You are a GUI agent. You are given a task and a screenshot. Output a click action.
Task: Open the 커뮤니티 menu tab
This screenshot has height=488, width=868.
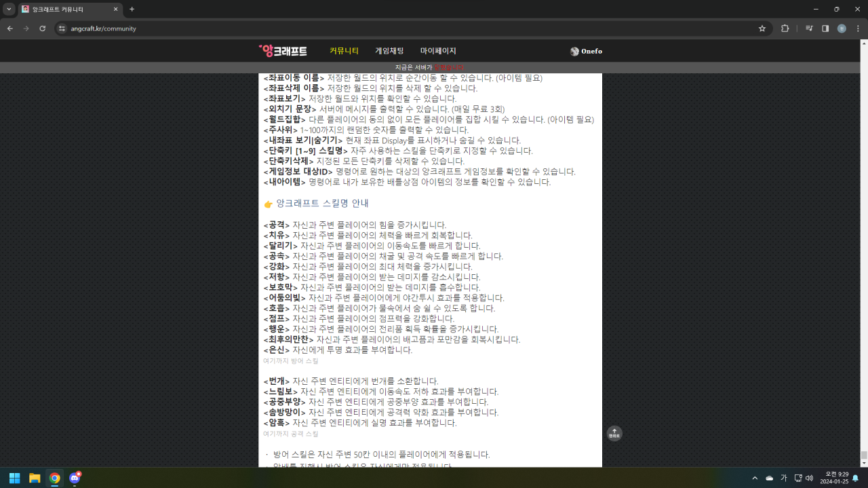344,51
